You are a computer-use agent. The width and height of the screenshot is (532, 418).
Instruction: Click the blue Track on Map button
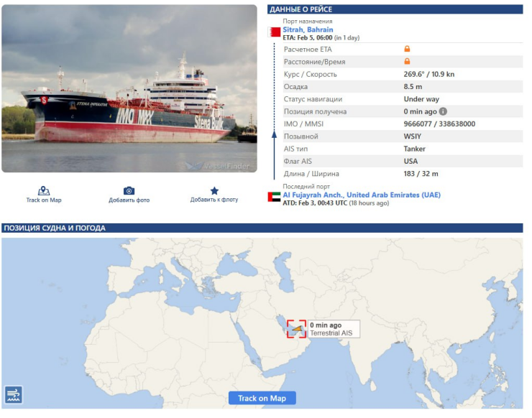262,398
